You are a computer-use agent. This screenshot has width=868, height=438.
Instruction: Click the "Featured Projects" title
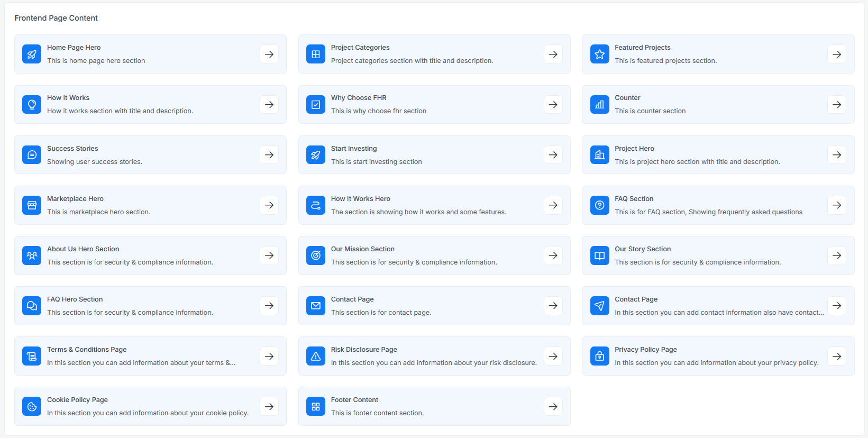point(643,48)
